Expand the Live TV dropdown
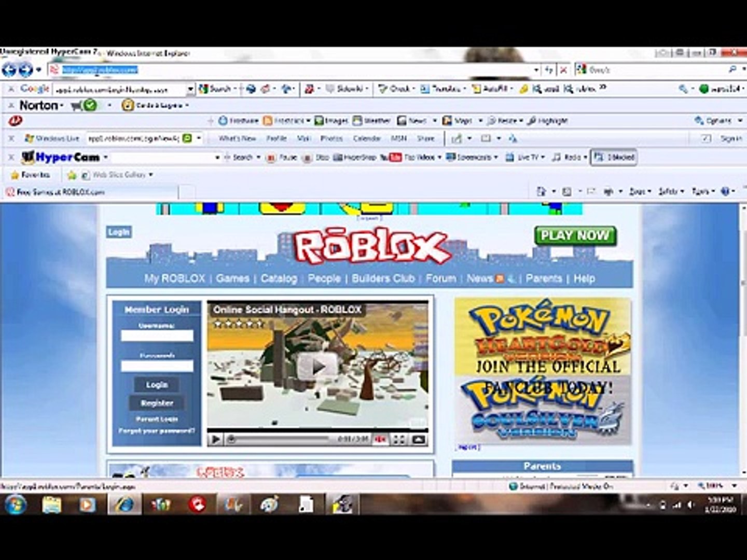 pyautogui.click(x=543, y=157)
